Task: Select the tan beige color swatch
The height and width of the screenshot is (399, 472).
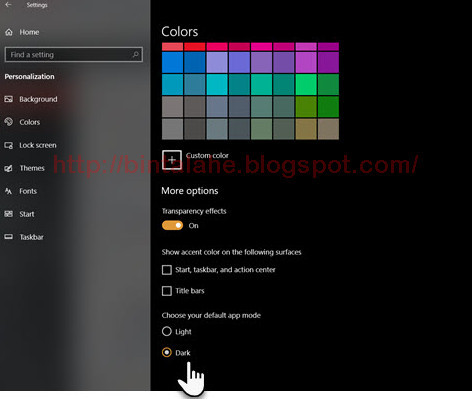Action: click(328, 129)
